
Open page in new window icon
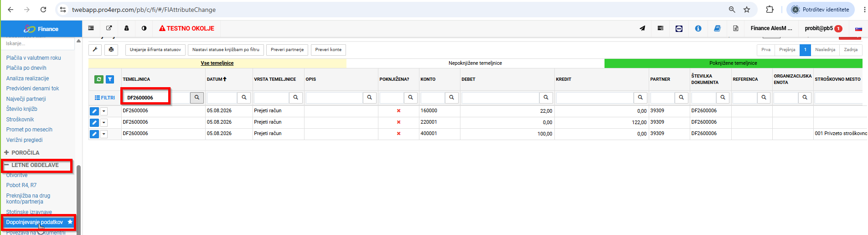(109, 28)
